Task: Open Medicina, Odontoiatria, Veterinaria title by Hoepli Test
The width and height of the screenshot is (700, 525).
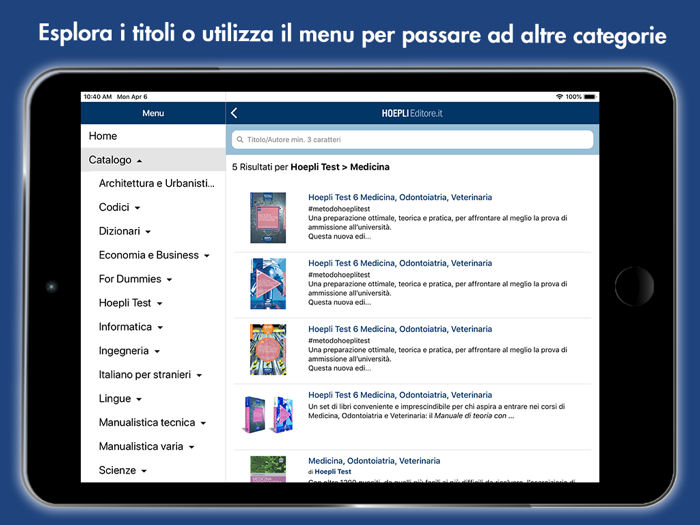Action: tap(374, 461)
